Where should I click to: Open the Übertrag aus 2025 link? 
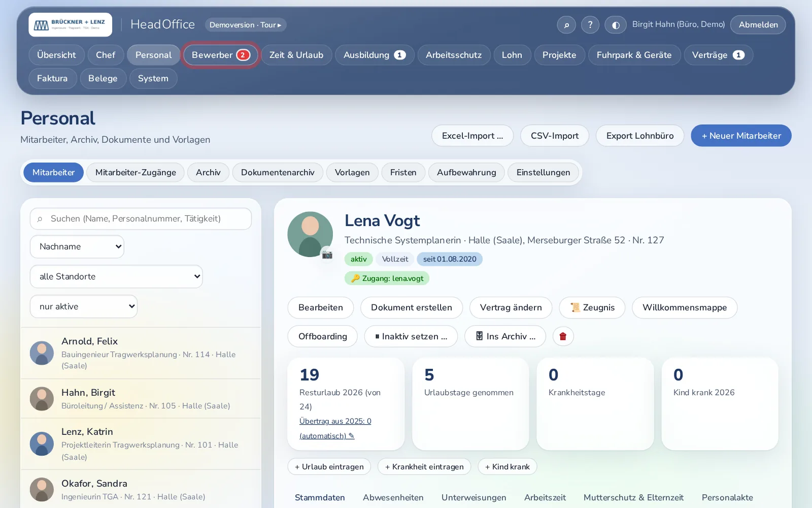335,428
